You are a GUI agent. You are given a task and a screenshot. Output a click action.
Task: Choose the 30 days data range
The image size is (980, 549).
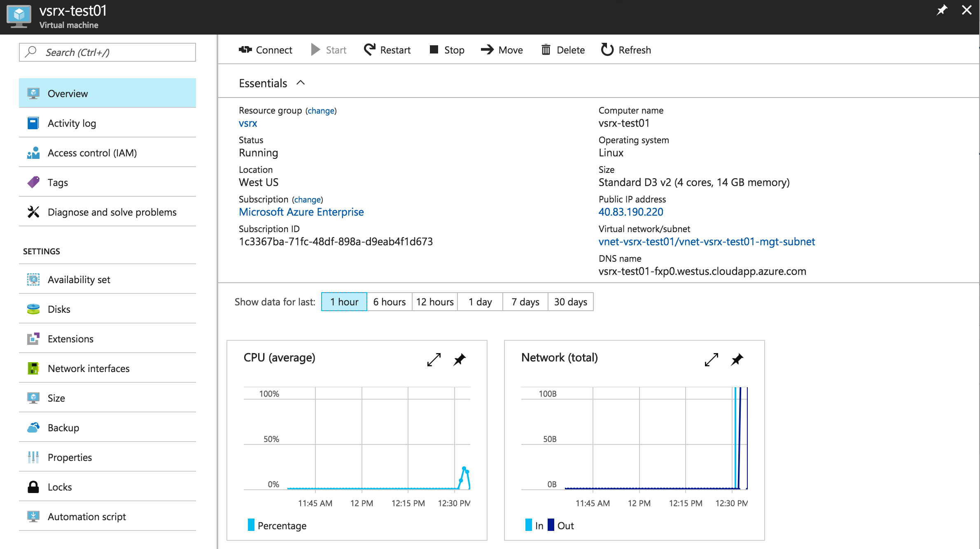click(570, 302)
